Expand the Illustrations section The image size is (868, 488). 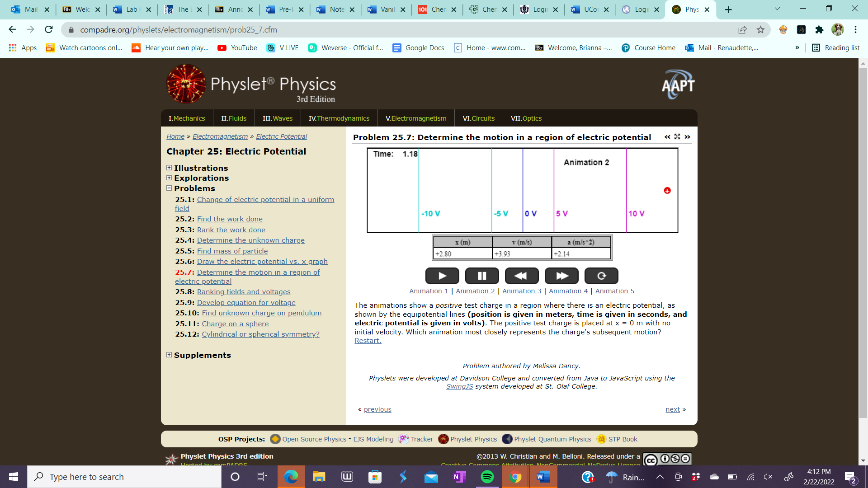pos(169,168)
